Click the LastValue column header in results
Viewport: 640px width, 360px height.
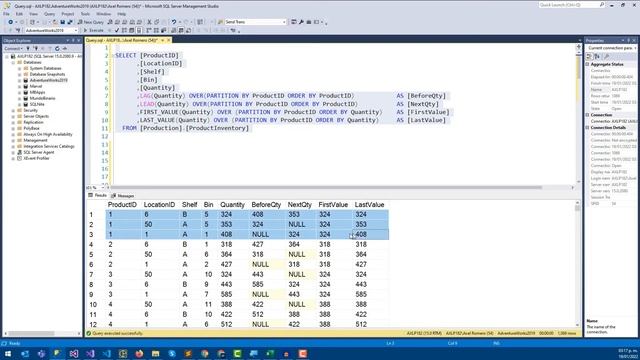point(369,204)
